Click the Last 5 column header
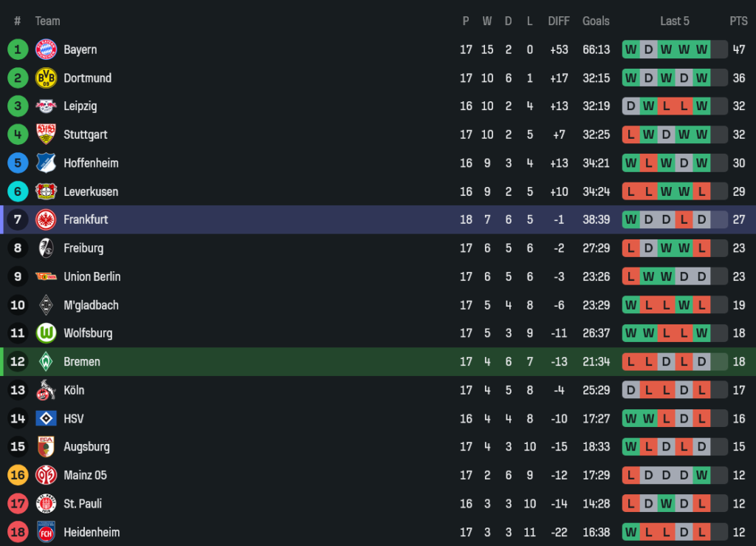The height and width of the screenshot is (546, 756). point(675,21)
